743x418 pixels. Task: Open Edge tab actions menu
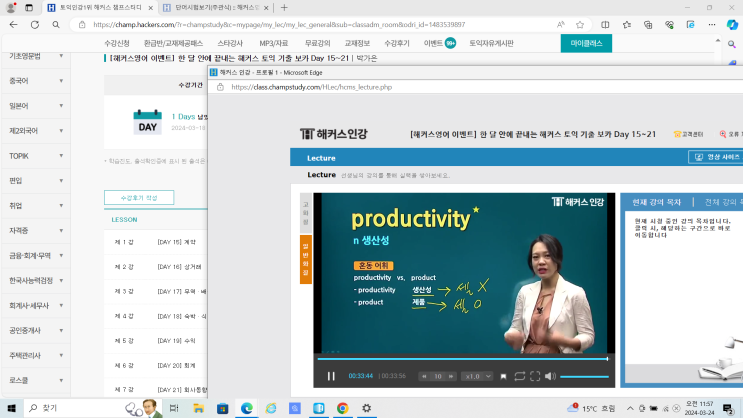tap(29, 8)
